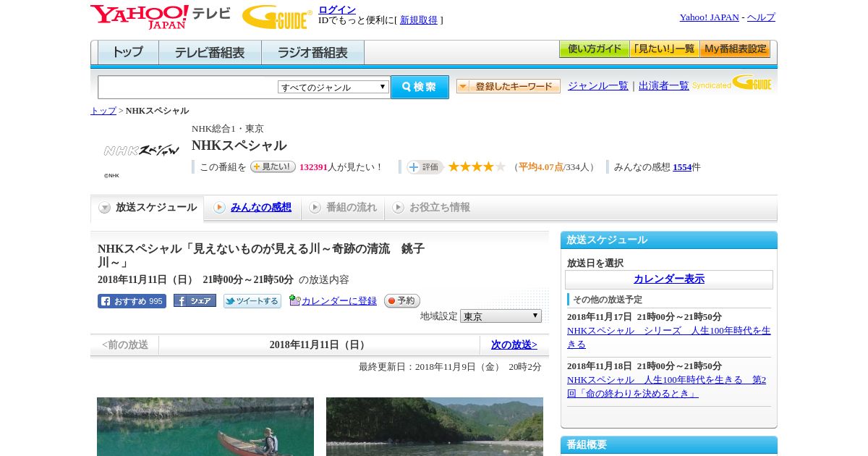Screen dimensions: 868x456
Task: Click the red-dot 予約 button
Action: click(401, 300)
